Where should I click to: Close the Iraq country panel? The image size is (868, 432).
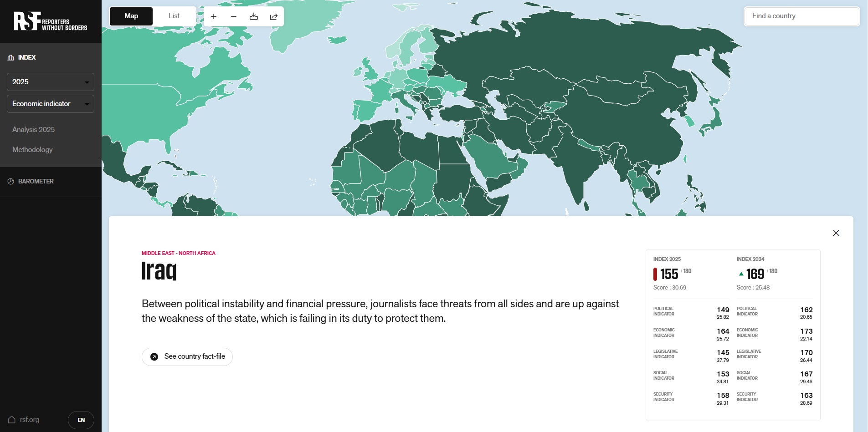[836, 233]
